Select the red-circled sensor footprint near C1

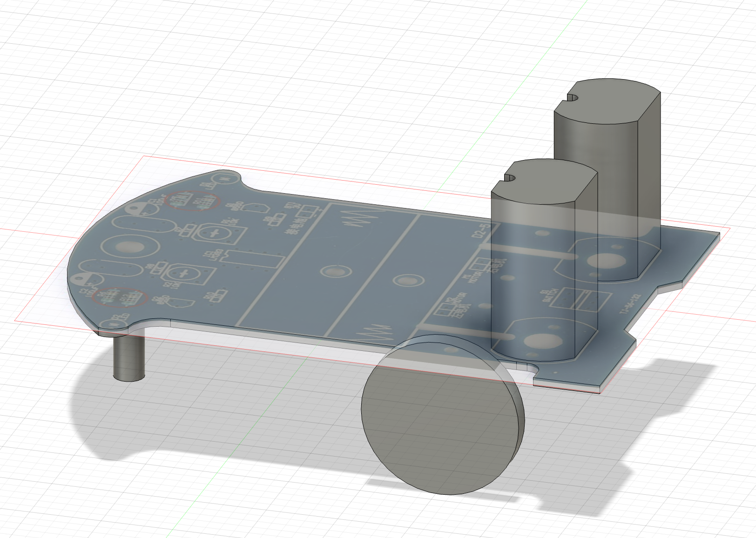192,201
